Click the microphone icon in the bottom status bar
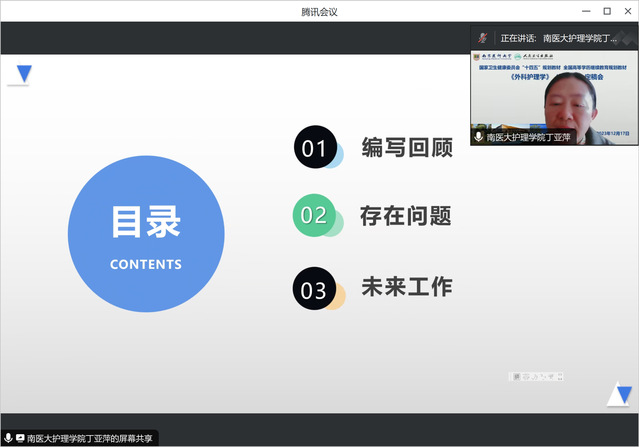This screenshot has height=447, width=639. tap(8, 438)
